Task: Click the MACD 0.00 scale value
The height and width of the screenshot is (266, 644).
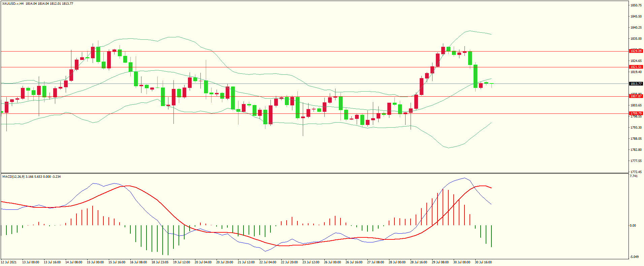Action: tap(633, 226)
